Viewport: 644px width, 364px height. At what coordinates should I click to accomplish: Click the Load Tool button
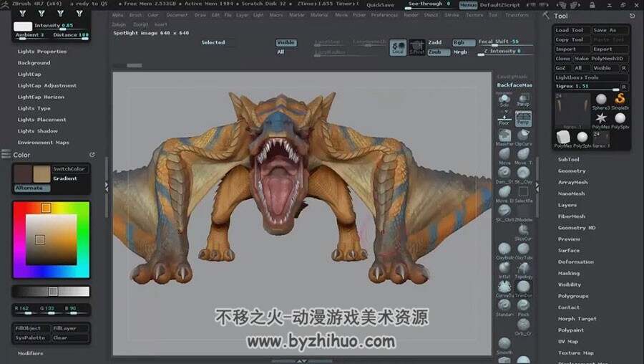point(572,30)
